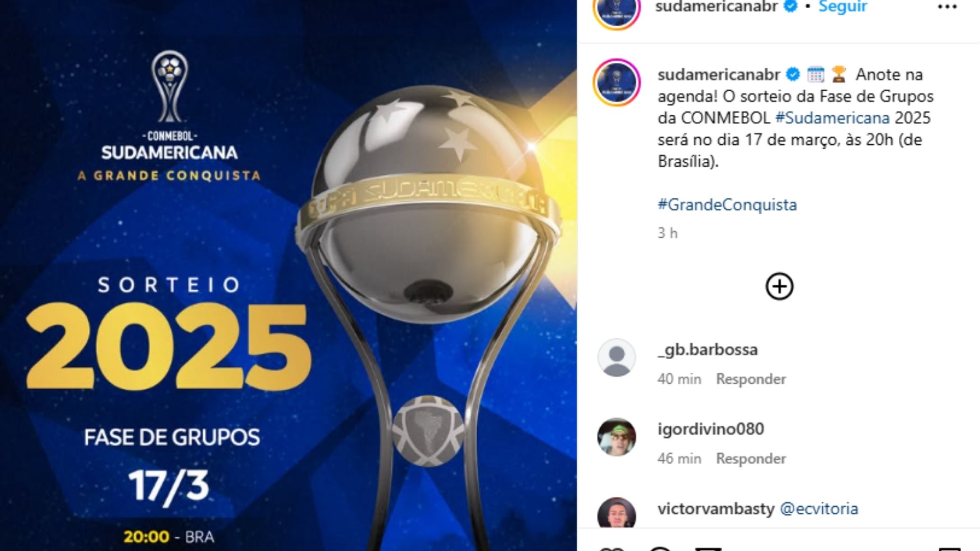The height and width of the screenshot is (551, 980).
Task: Open _gb.barbossa's default profile picture
Action: point(617,358)
